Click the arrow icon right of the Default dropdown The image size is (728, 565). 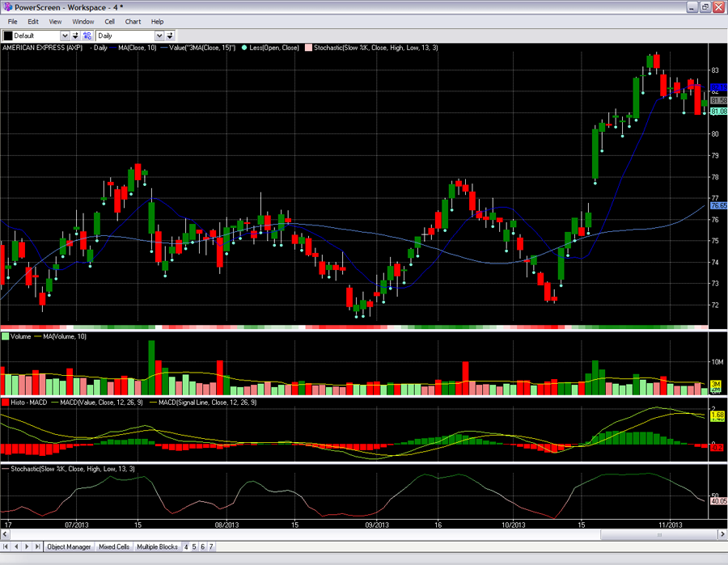(75, 36)
